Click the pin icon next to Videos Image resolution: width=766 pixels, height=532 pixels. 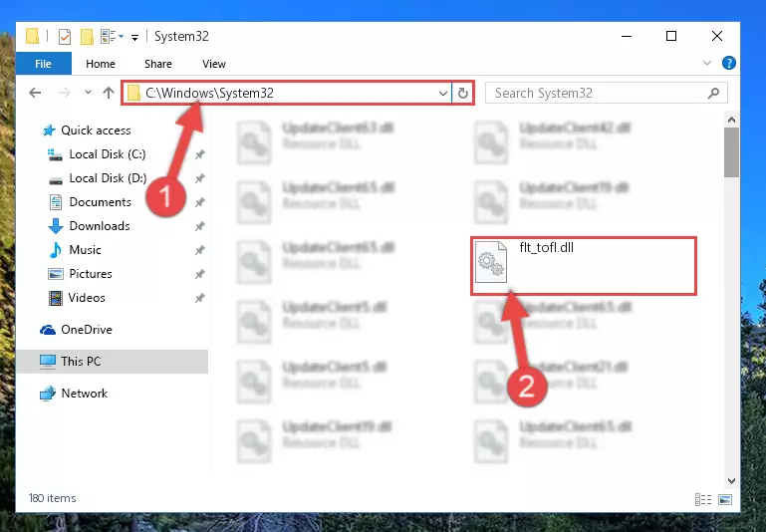pos(200,299)
